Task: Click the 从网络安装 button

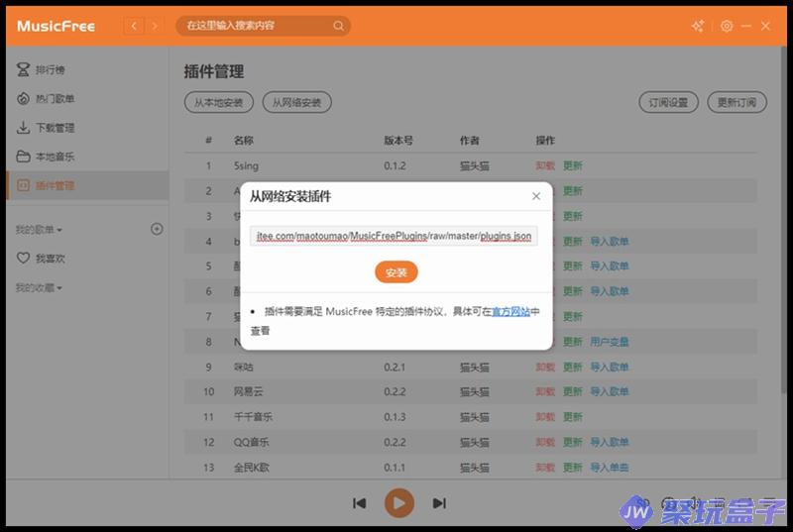Action: coord(296,103)
